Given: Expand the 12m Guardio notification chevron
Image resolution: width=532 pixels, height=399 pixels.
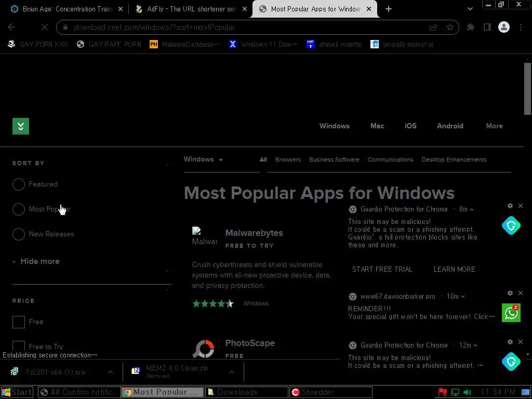Looking at the screenshot, I should tap(475, 345).
